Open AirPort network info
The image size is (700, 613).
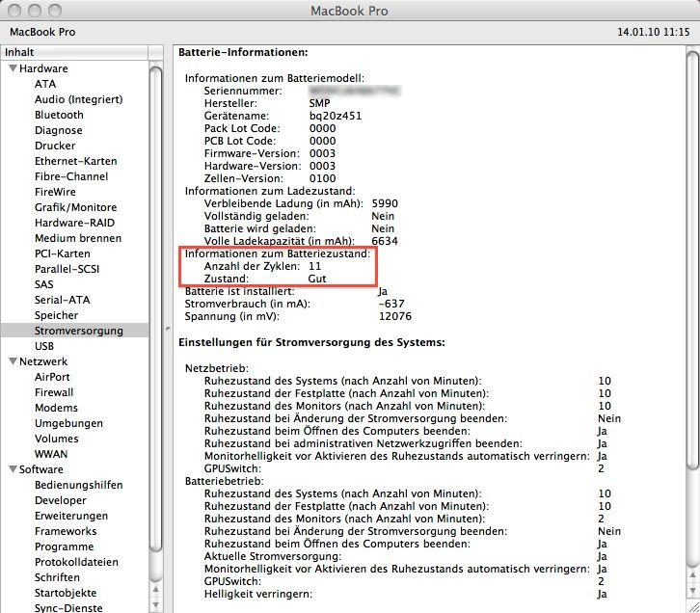(52, 377)
